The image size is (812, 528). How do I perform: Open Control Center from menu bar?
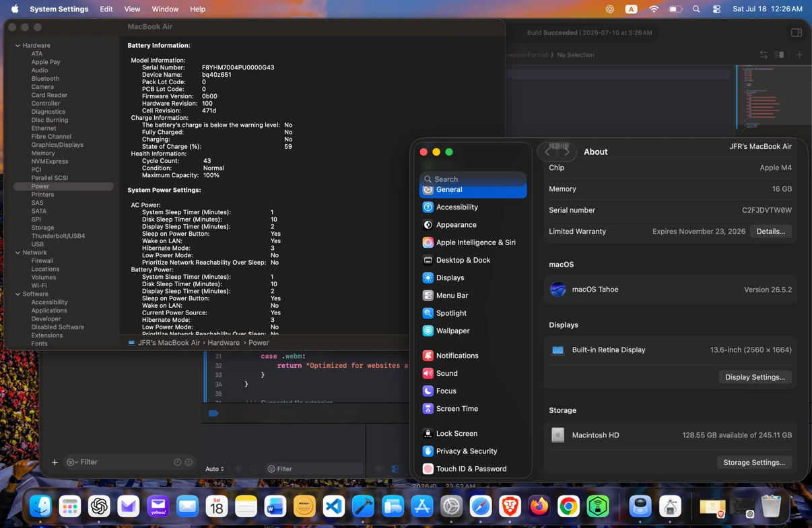(716, 9)
